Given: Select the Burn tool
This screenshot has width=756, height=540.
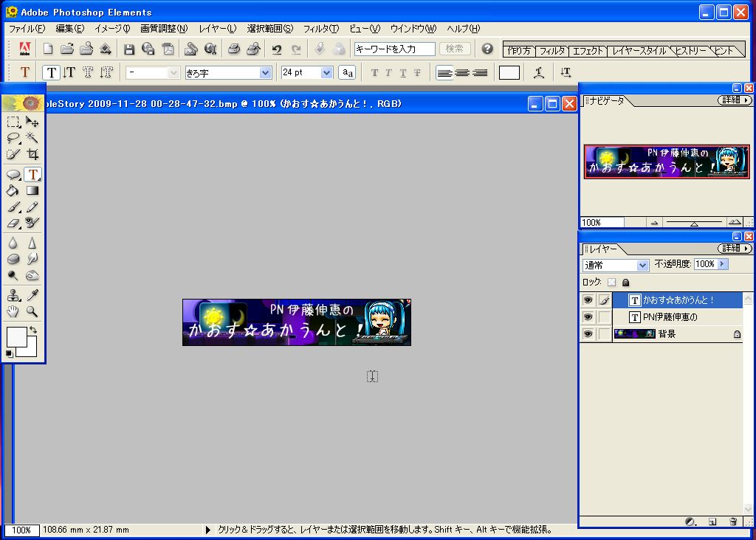Looking at the screenshot, I should click(x=32, y=276).
